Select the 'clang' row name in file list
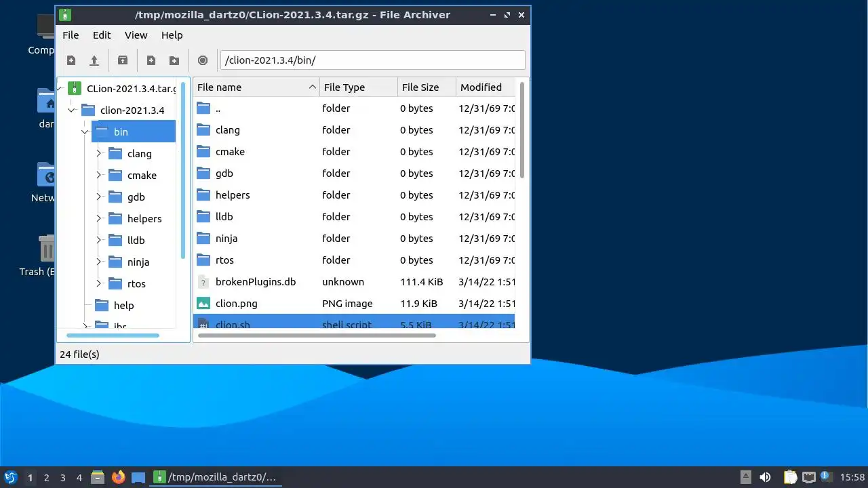 click(x=228, y=130)
